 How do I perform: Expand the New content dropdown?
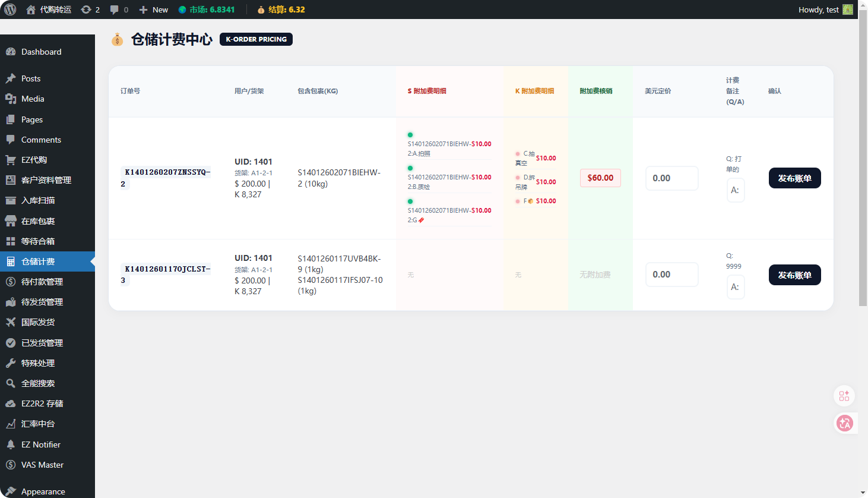(154, 10)
